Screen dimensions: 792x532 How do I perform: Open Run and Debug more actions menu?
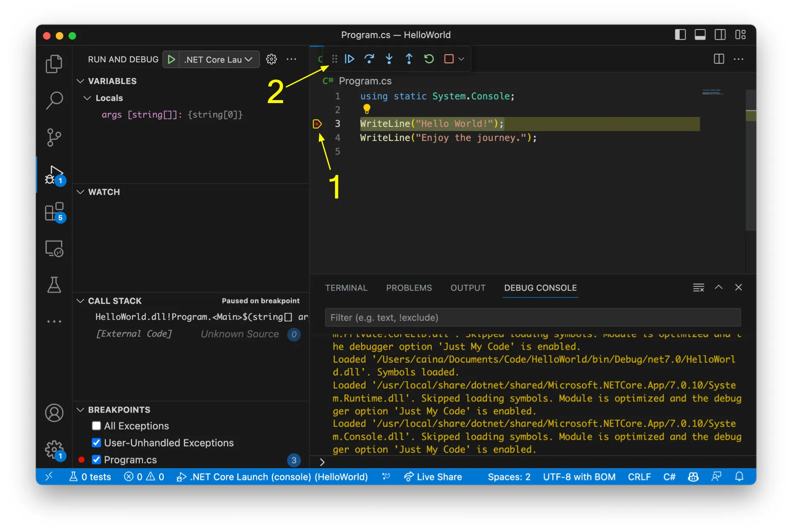pyautogui.click(x=292, y=59)
